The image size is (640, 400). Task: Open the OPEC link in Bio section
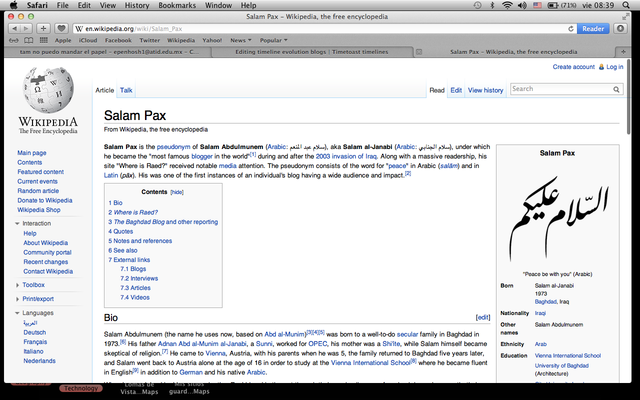coord(318,344)
